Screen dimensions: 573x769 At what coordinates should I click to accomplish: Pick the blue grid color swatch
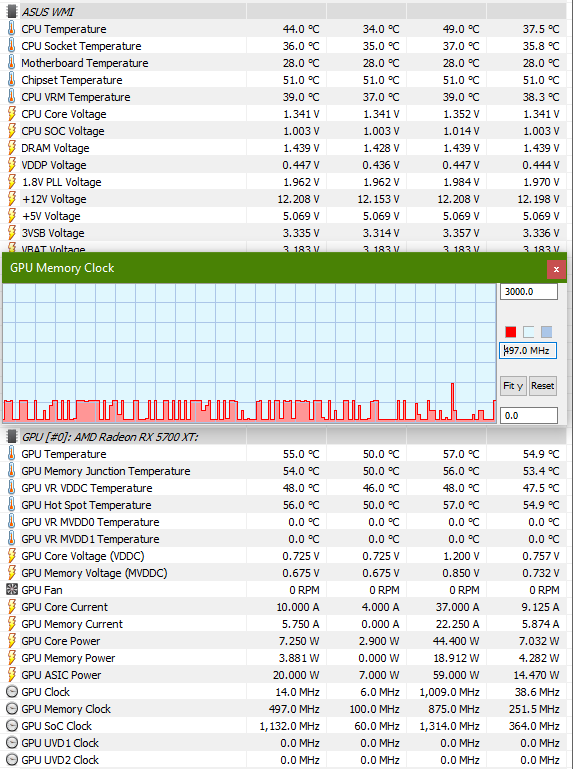point(546,332)
